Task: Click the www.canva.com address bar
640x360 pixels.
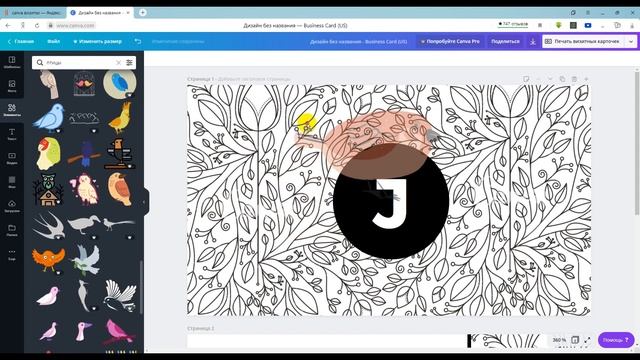Action: click(75, 25)
